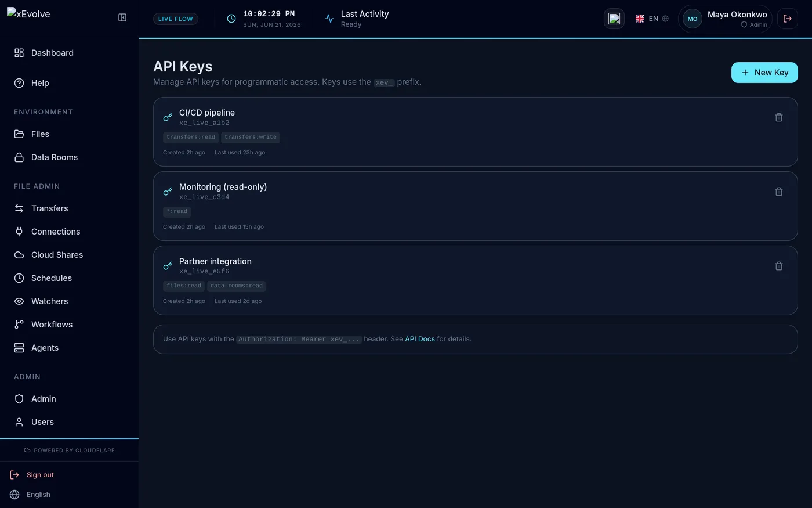
Task: Click the Authorization: Bearer code snippet
Action: click(x=299, y=340)
